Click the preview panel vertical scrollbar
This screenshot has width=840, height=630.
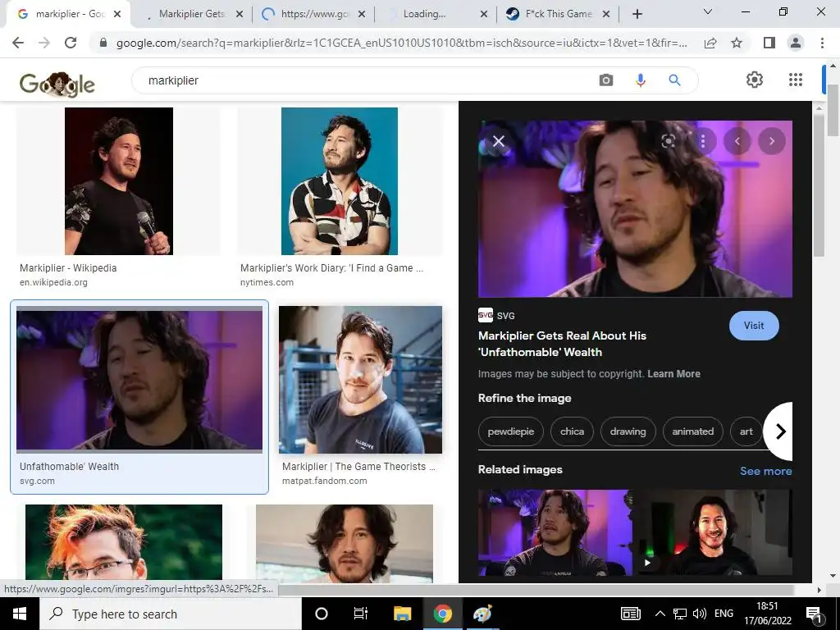click(819, 185)
